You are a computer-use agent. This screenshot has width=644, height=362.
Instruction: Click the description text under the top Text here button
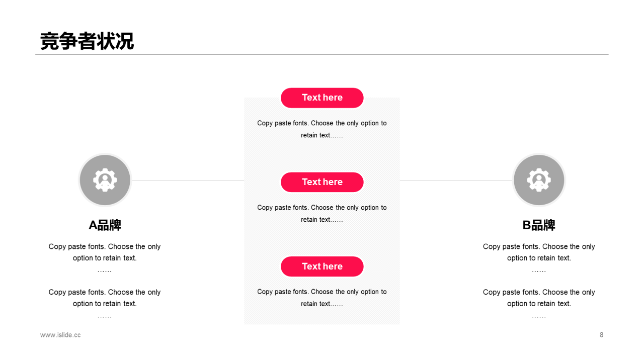[322, 129]
